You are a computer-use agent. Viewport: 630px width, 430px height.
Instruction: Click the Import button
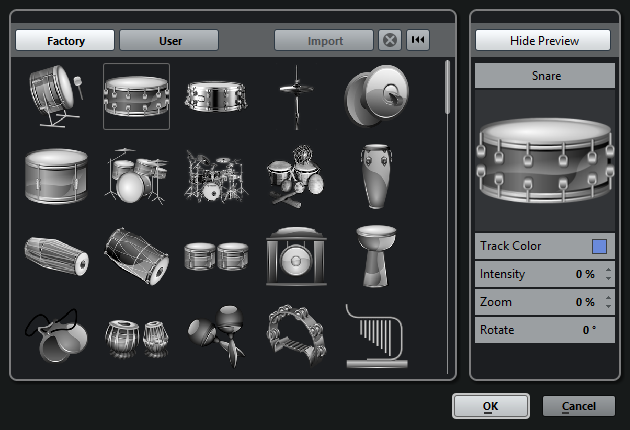pyautogui.click(x=324, y=40)
